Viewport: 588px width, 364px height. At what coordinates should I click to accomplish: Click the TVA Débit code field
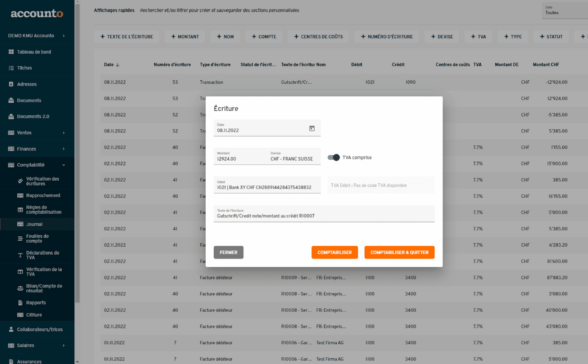pyautogui.click(x=381, y=185)
